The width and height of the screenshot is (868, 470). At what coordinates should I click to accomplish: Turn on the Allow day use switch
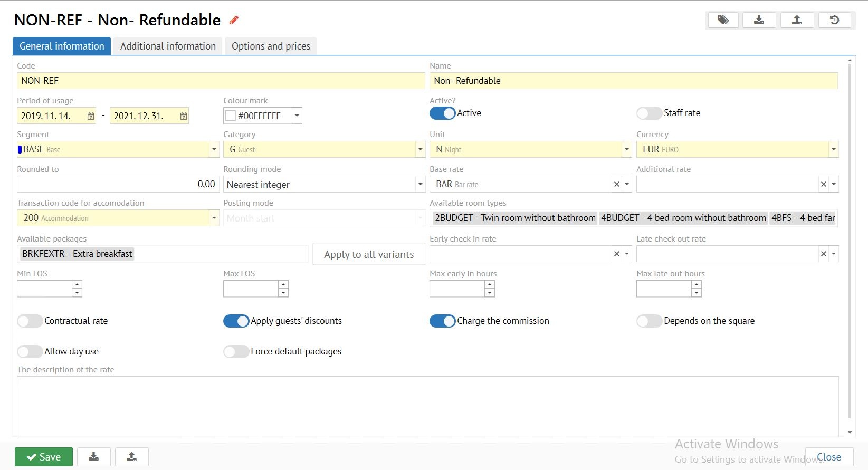[x=30, y=351]
